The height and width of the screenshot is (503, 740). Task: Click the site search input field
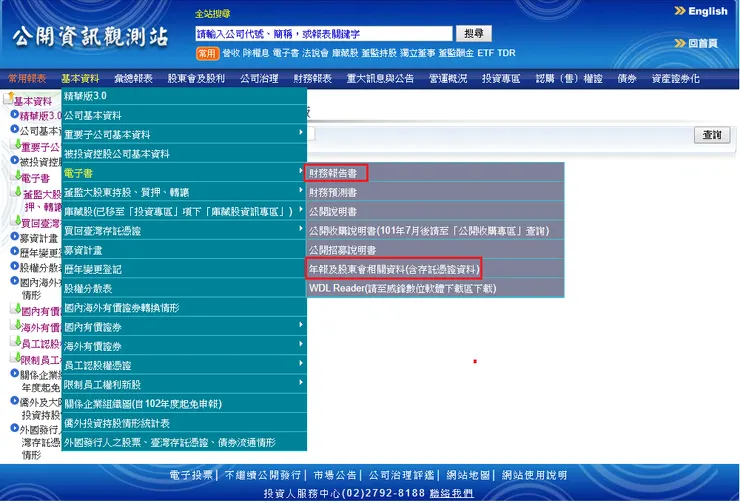tap(324, 34)
